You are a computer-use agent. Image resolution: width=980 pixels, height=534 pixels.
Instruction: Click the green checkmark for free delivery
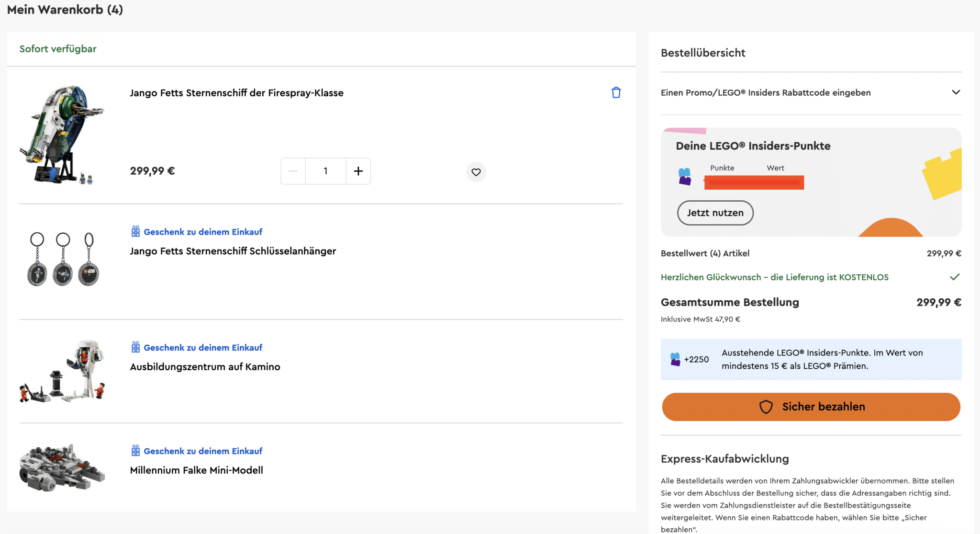tap(955, 277)
